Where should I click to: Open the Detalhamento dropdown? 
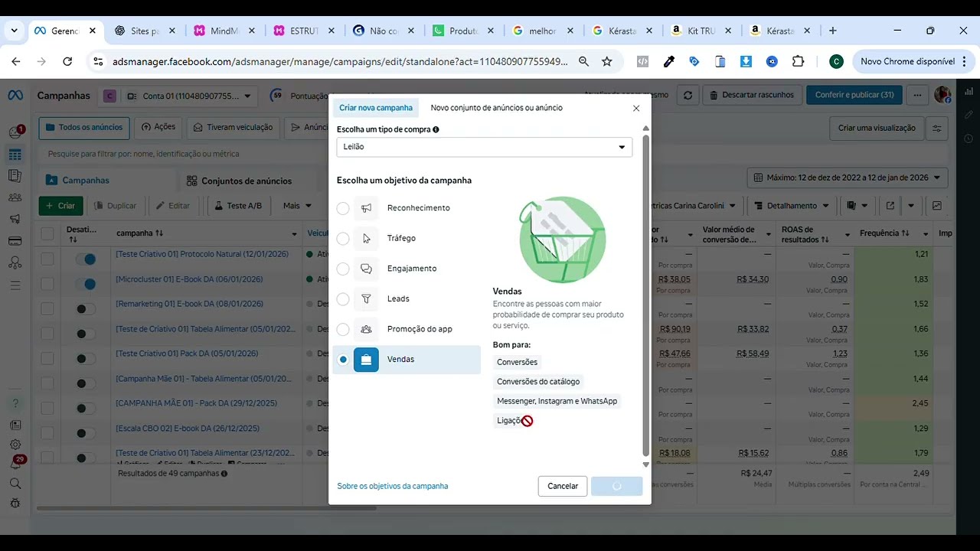(x=792, y=206)
